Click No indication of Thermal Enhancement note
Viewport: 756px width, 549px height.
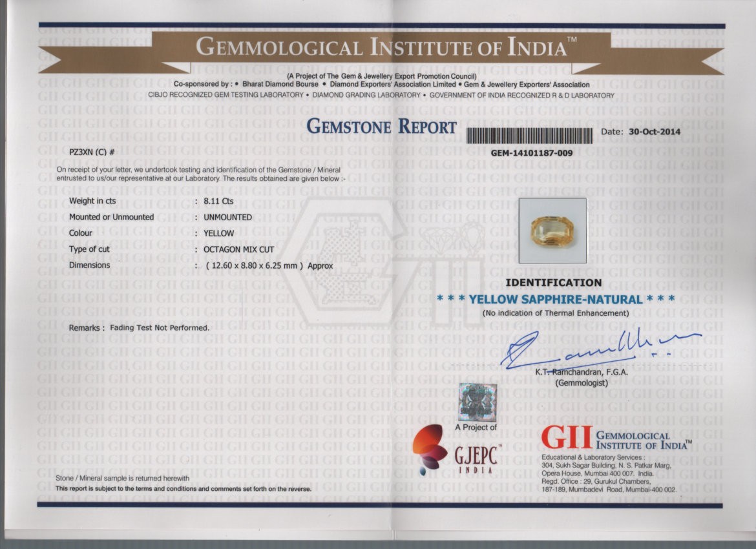(556, 313)
